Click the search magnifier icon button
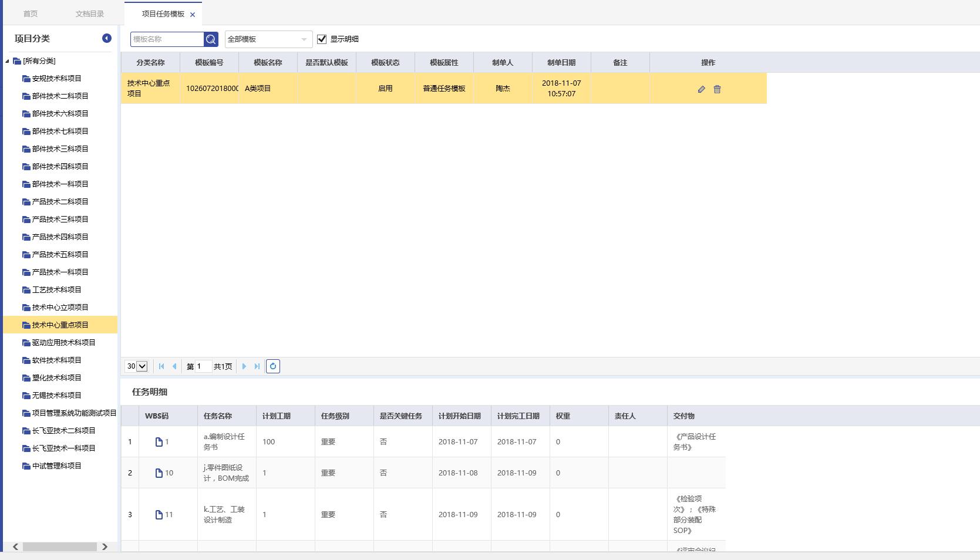980x560 pixels. coord(211,39)
